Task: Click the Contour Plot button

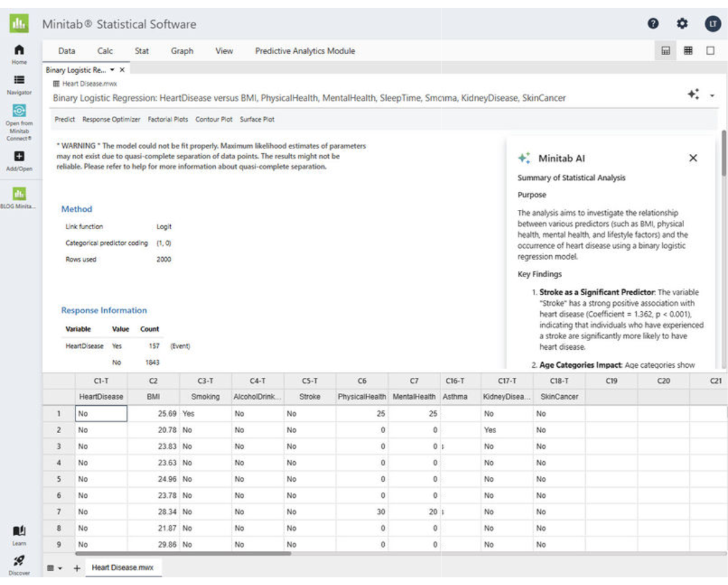Action: click(214, 120)
